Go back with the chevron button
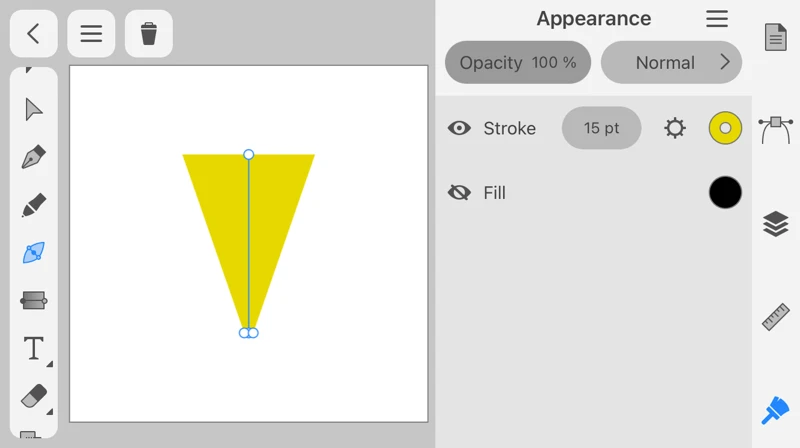Viewport: 800px width, 448px height. point(33,33)
